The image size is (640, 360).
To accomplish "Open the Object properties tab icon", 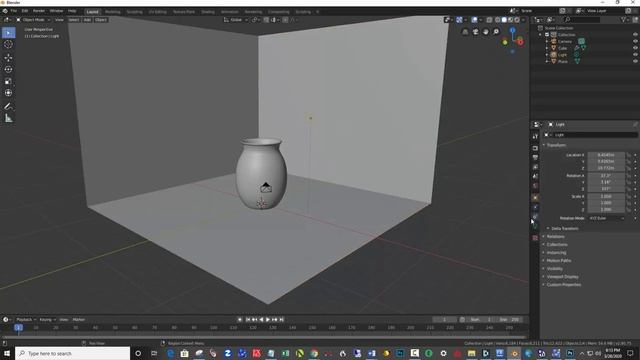I will (x=535, y=198).
